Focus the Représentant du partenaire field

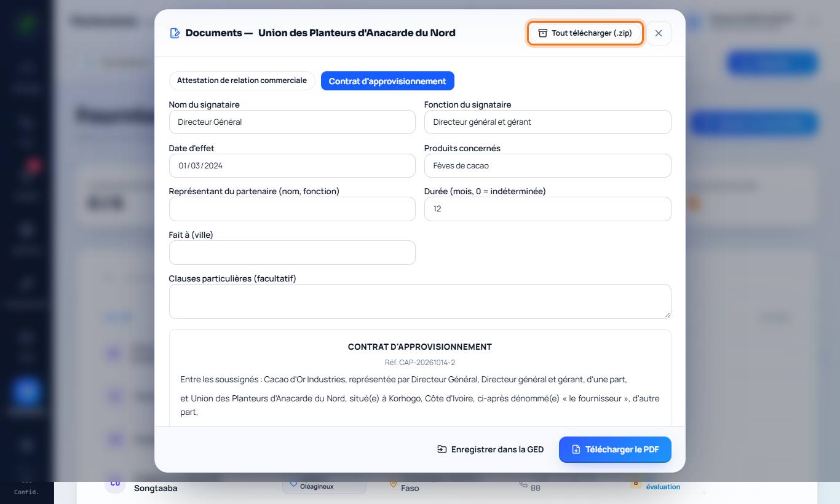pos(292,209)
